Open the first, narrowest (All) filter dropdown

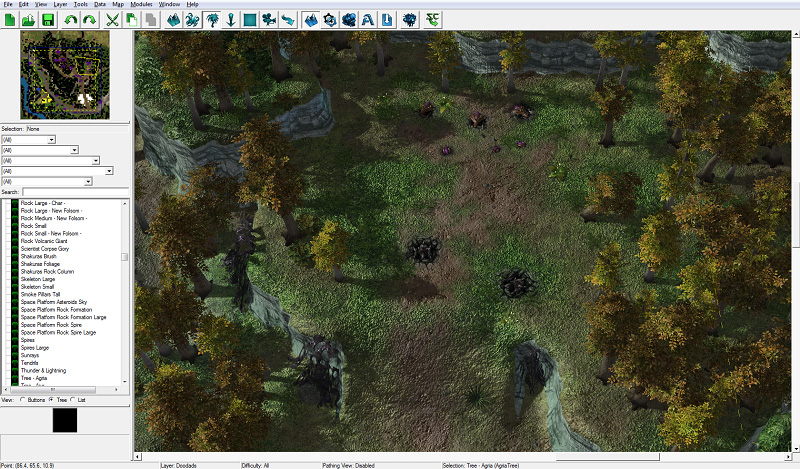pyautogui.click(x=29, y=140)
